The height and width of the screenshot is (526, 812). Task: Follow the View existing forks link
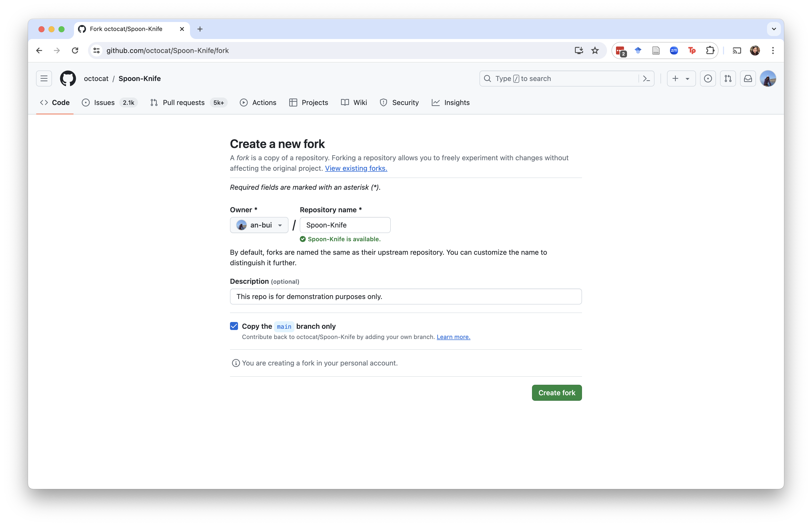pos(356,168)
